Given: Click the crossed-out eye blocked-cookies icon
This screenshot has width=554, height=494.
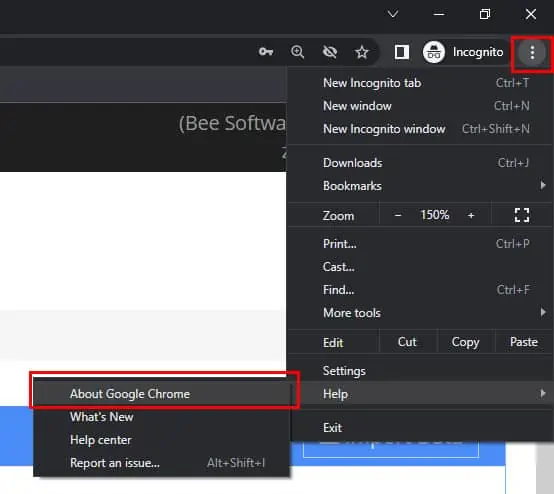Looking at the screenshot, I should (x=330, y=52).
